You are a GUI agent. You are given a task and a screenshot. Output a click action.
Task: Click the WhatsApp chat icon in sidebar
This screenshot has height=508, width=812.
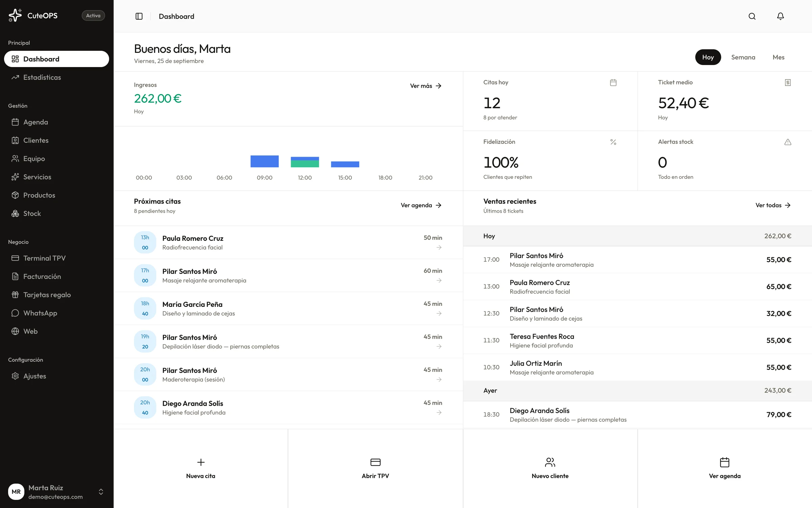(x=15, y=313)
